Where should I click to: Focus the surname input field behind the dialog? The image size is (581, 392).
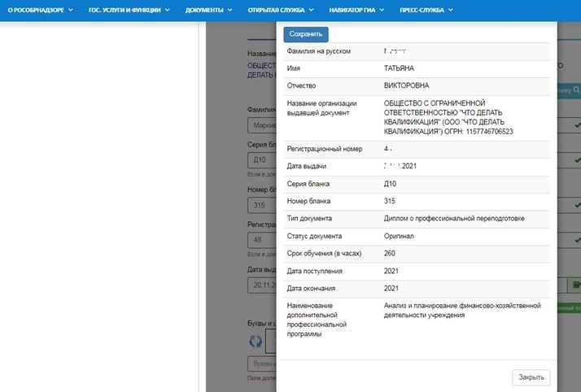click(261, 126)
